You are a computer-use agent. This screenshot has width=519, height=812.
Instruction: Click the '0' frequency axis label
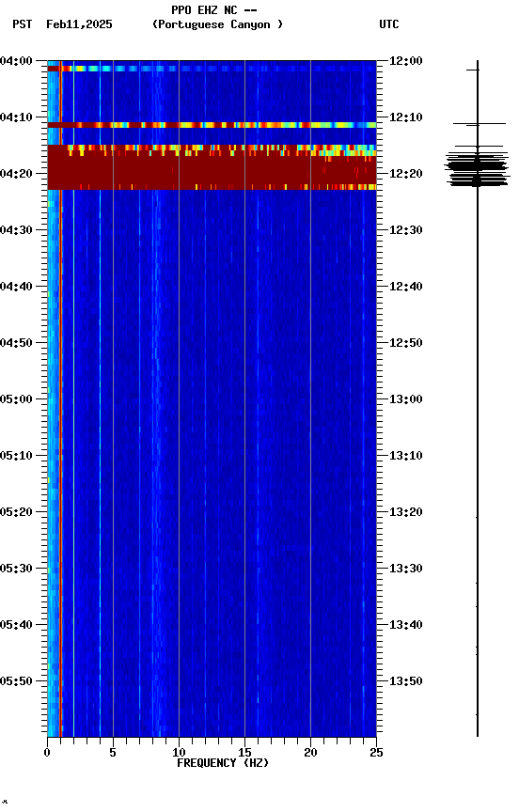tap(47, 753)
